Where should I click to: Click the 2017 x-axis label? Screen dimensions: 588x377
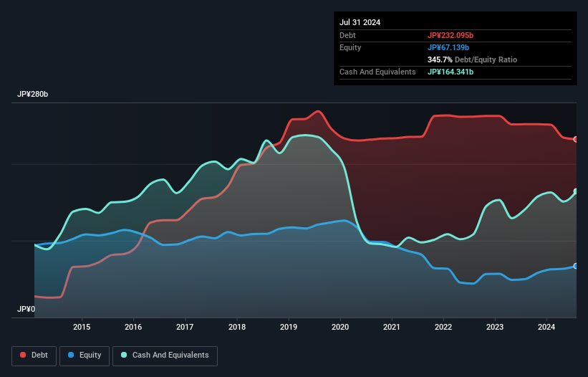pos(185,327)
